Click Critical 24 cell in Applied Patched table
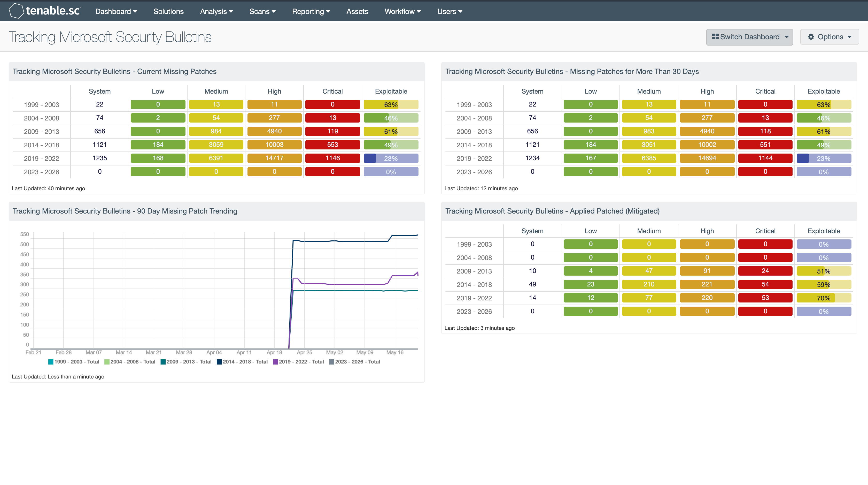This screenshot has height=485, width=868. [765, 271]
